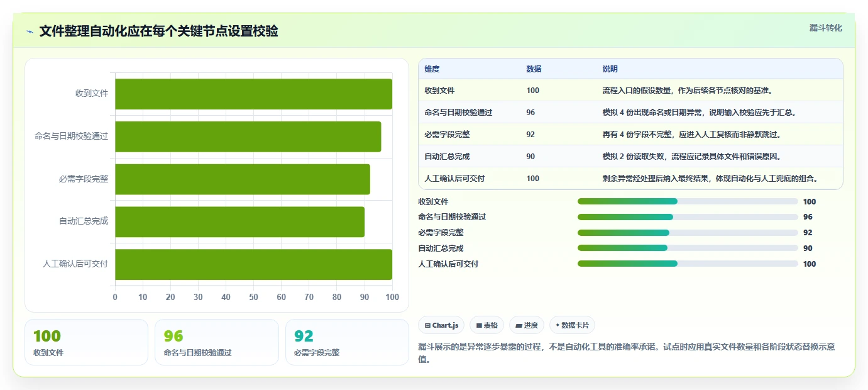The image size is (868, 390).
Task: Select the 表格 chip
Action: tap(487, 325)
